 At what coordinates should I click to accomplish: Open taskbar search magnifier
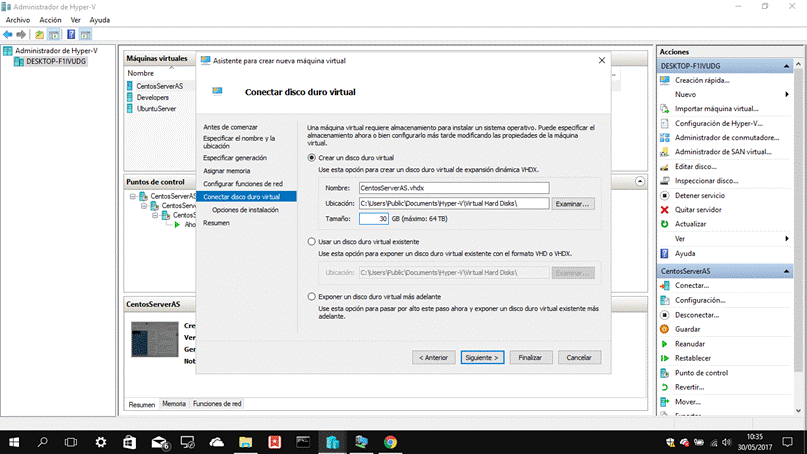[x=43, y=442]
